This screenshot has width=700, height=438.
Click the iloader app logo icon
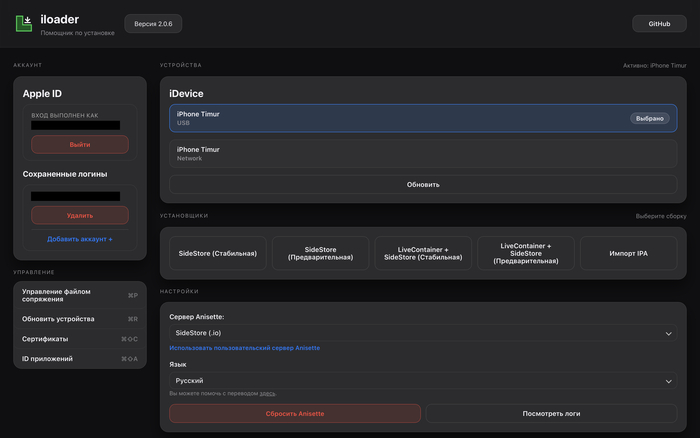pyautogui.click(x=24, y=24)
